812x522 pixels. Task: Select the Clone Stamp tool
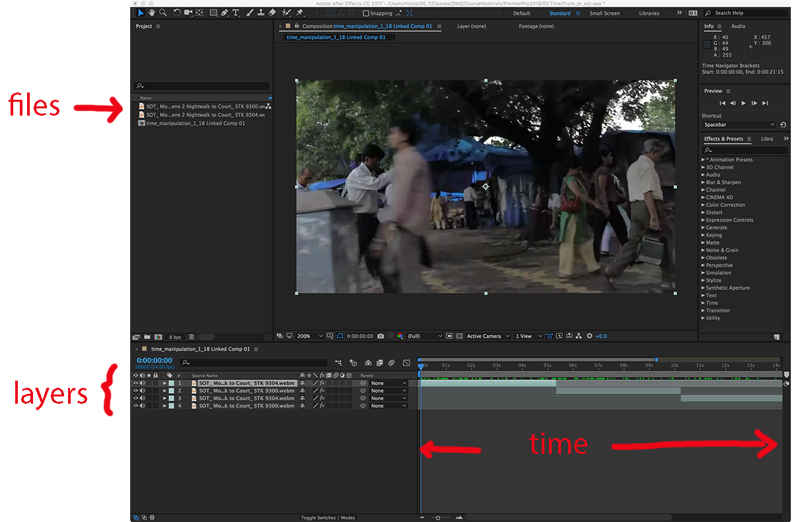pos(261,13)
